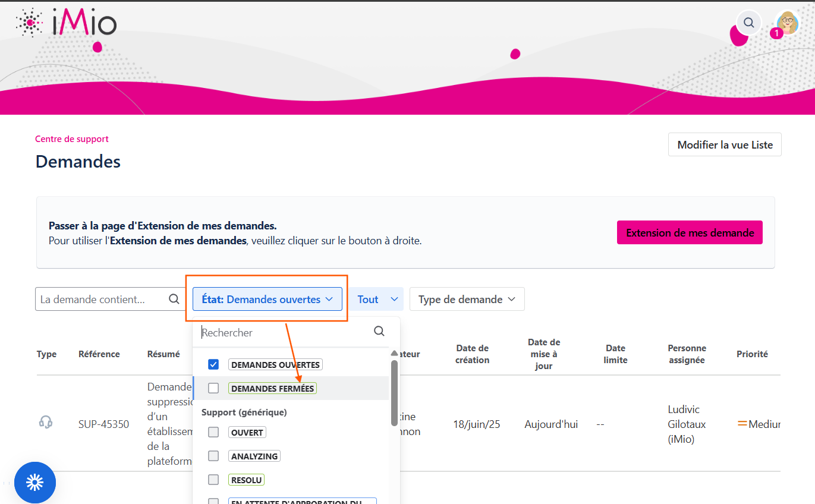Click the iMio logo
The width and height of the screenshot is (815, 504).
pyautogui.click(x=66, y=23)
